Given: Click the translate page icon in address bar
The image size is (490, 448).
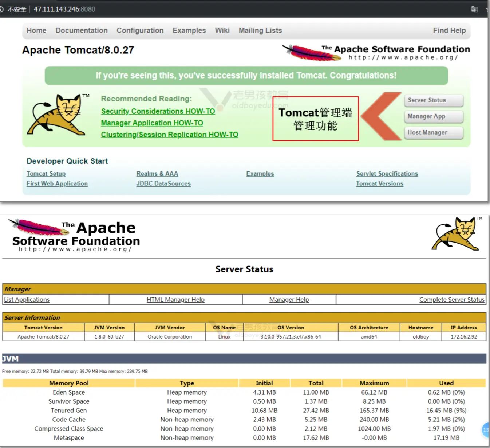Looking at the screenshot, I should point(474,9).
